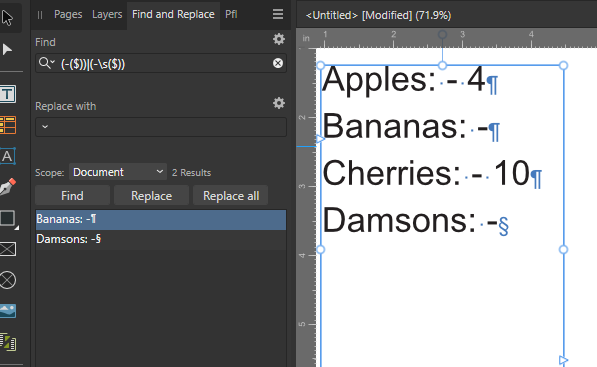Select the Damsons search result
The width and height of the screenshot is (597, 367).
[161, 239]
